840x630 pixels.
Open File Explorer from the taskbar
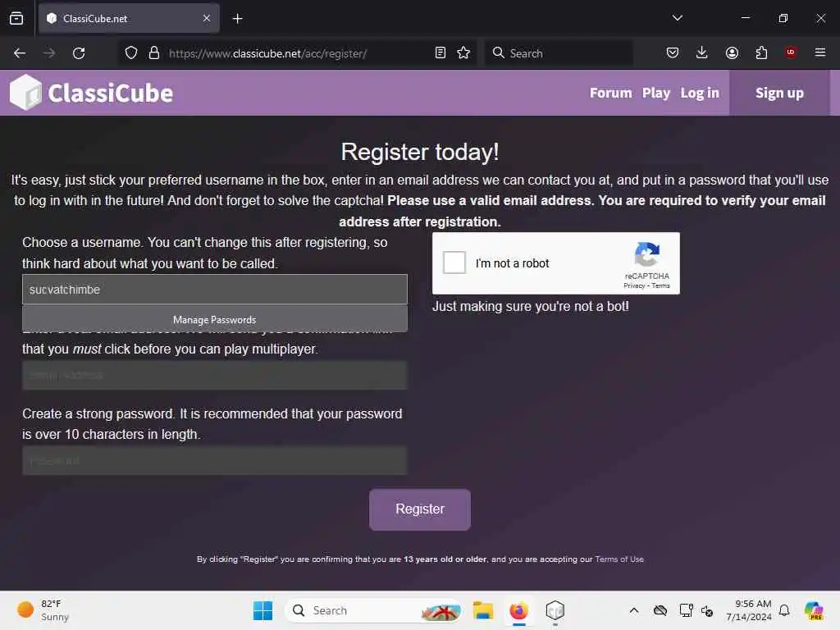[482, 610]
